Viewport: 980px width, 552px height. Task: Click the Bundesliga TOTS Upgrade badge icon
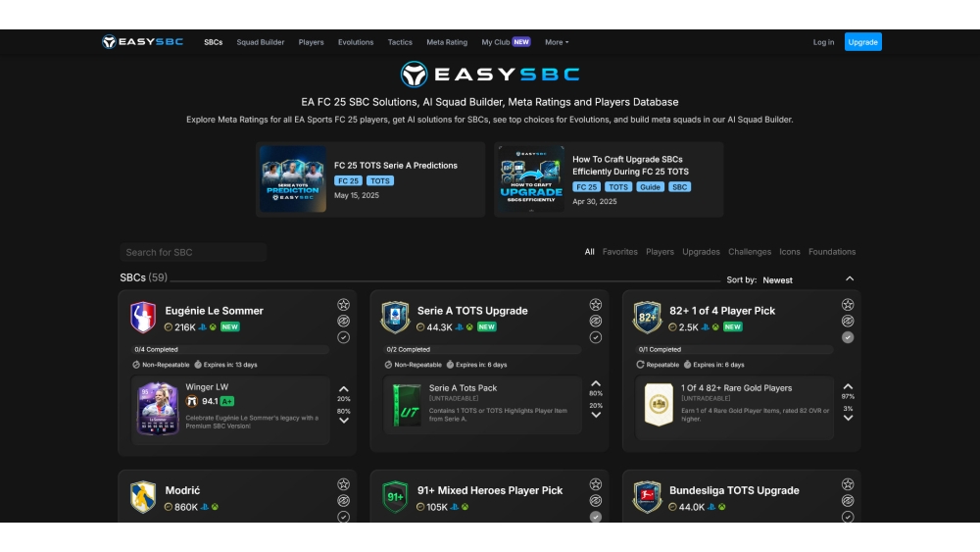647,497
